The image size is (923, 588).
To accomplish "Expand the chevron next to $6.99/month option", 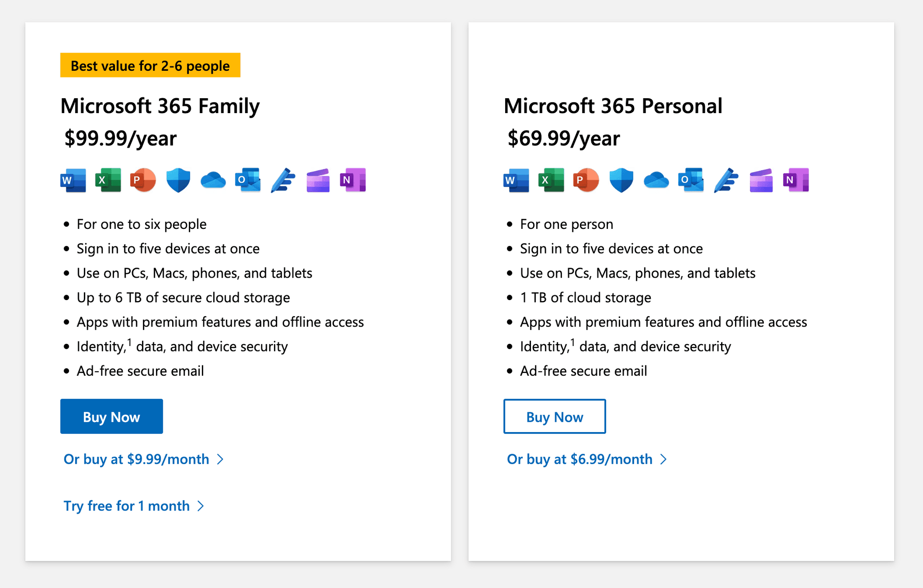I will click(x=663, y=459).
